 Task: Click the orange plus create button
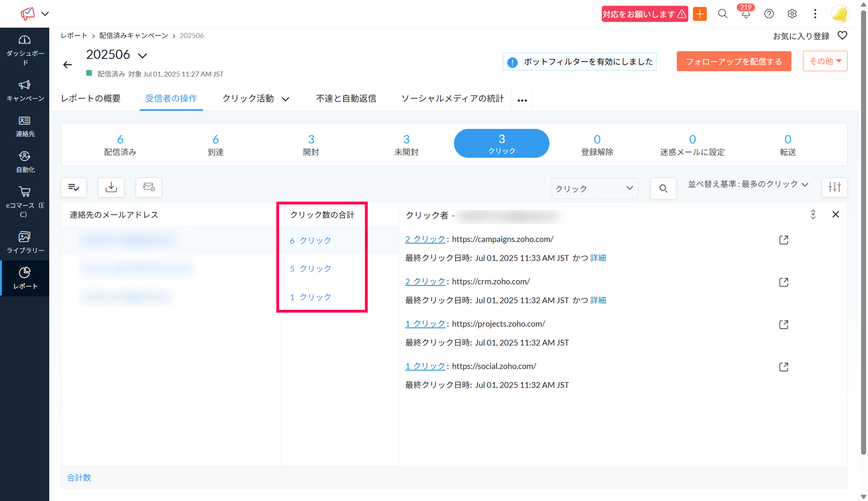(x=699, y=14)
